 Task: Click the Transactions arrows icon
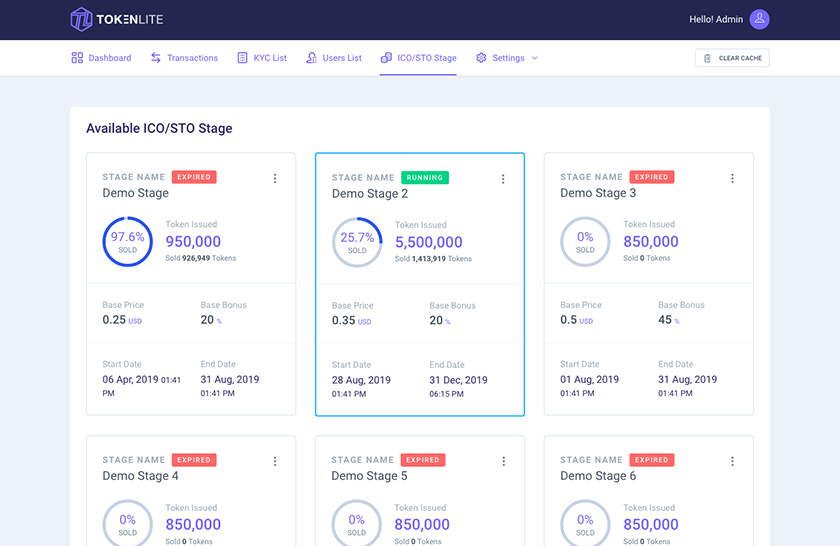pos(156,58)
